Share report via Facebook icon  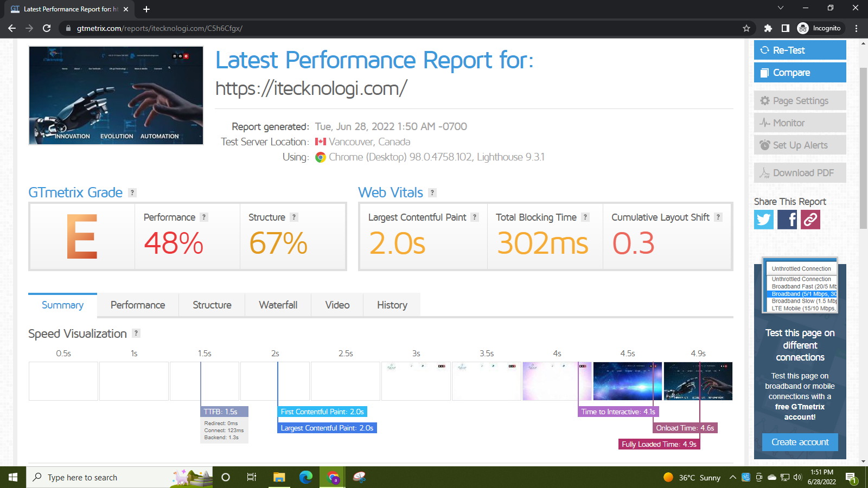coord(787,220)
